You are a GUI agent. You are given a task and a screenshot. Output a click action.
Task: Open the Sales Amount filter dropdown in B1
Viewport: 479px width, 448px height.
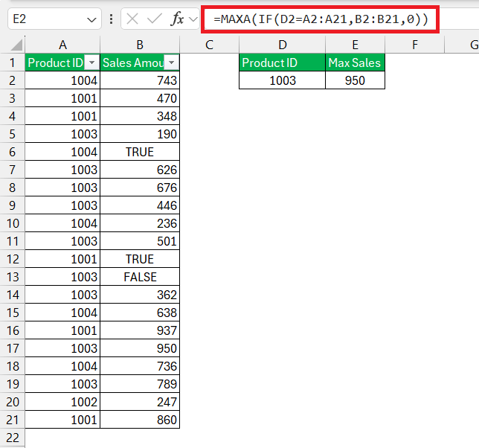pos(171,63)
